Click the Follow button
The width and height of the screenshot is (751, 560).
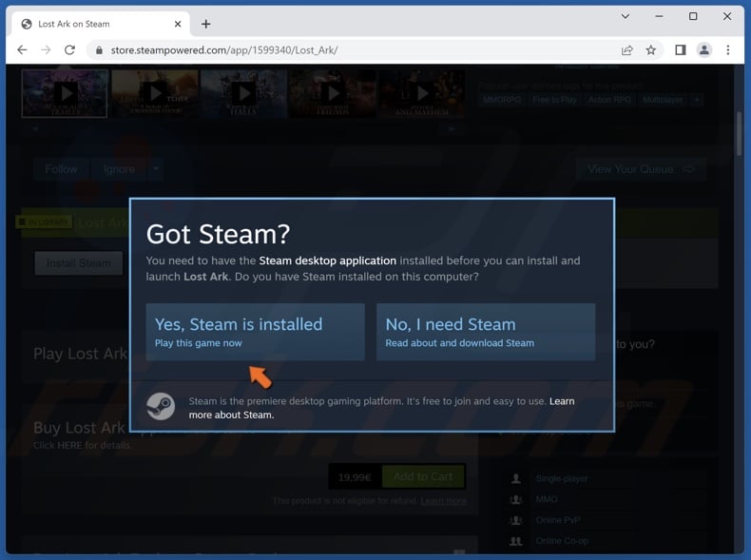61,169
